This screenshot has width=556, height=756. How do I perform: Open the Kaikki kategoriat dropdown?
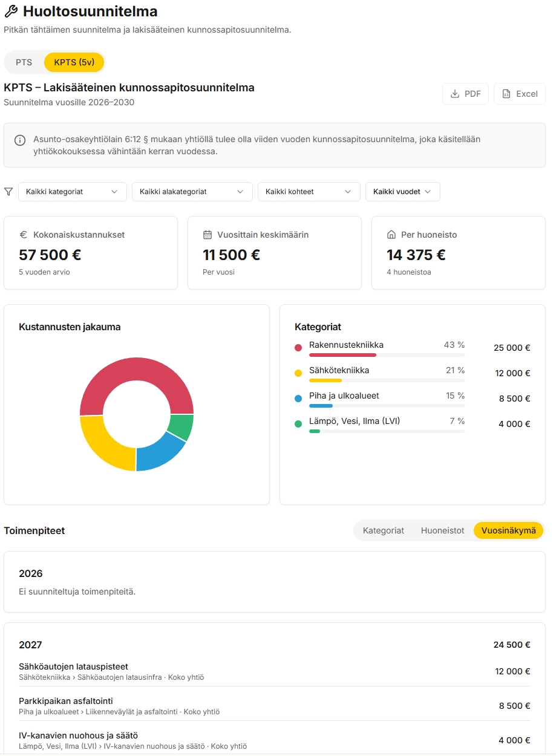click(73, 192)
